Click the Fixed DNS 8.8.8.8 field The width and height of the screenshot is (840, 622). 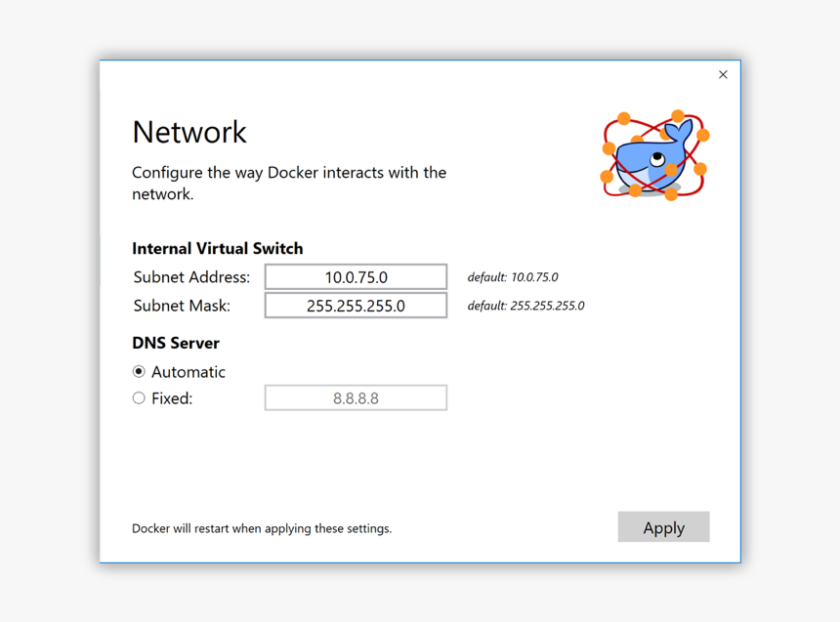356,398
